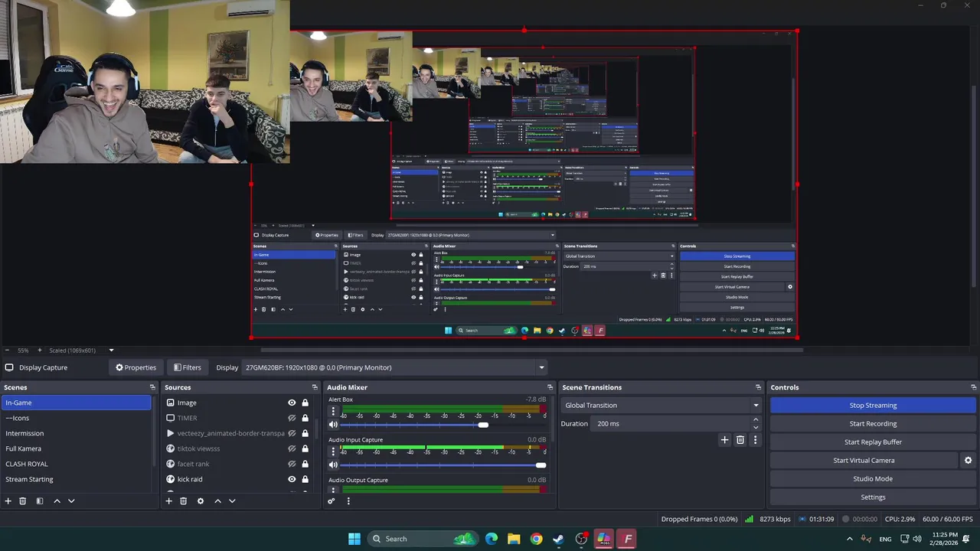Switch to the CLASH ROYAL scene
Screen dimensions: 980x551
coord(76,464)
